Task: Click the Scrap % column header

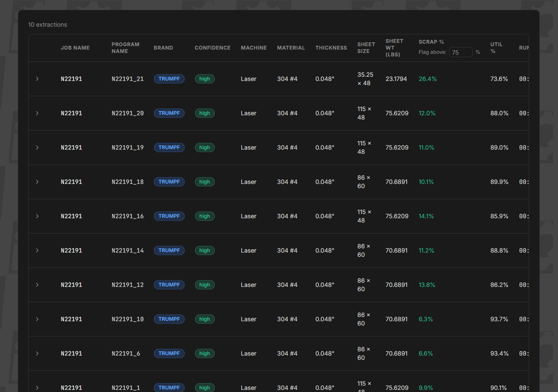Action: pyautogui.click(x=431, y=42)
